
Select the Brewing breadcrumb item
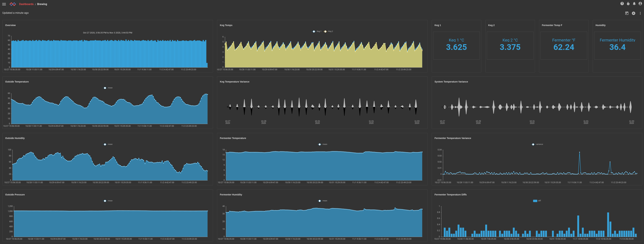coord(42,4)
